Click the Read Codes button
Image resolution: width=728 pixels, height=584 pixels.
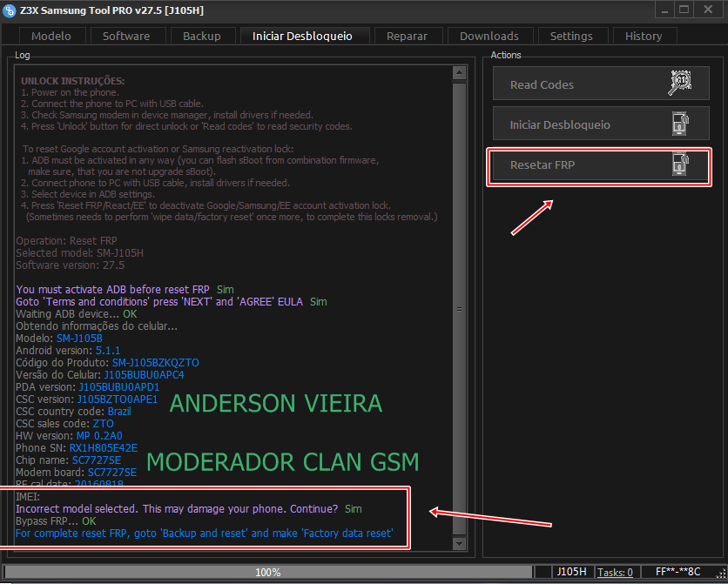601,84
